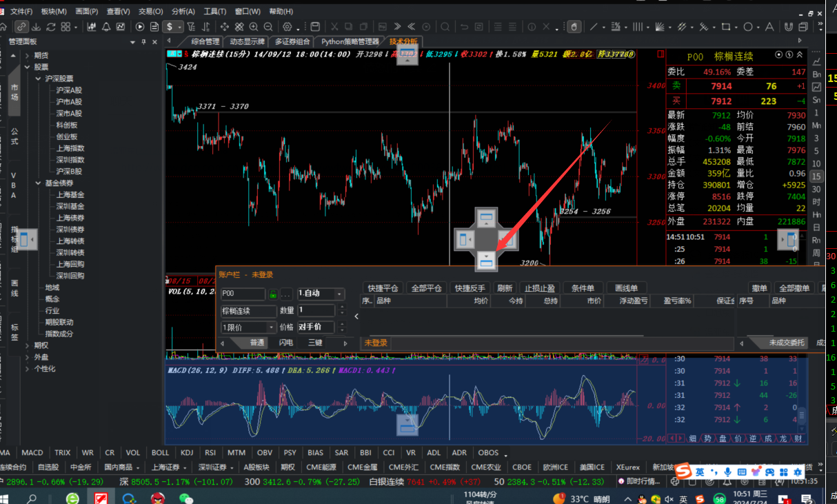837x504 pixels.
Task: Select 科创板 in the market tree
Action: pyautogui.click(x=67, y=125)
